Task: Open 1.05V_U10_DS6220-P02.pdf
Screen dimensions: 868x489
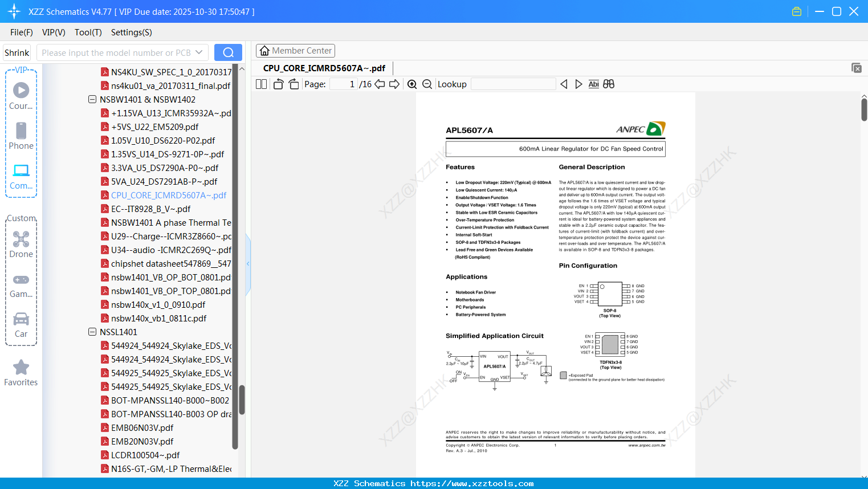Action: [158, 140]
